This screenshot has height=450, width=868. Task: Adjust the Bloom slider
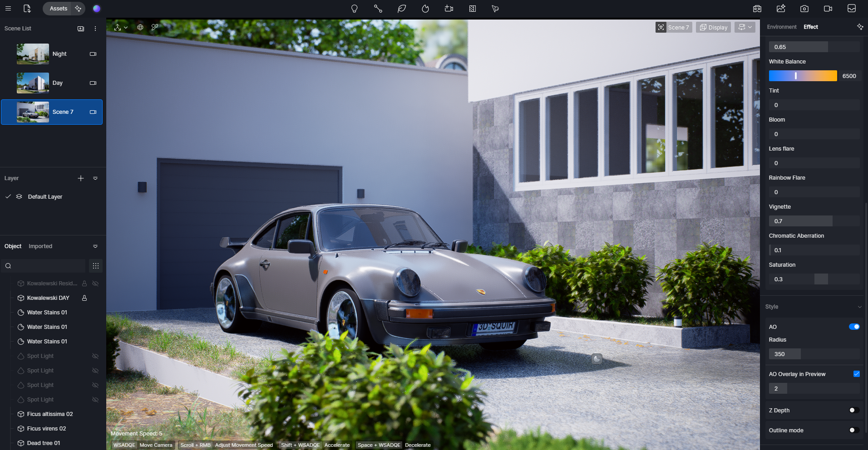[814, 134]
